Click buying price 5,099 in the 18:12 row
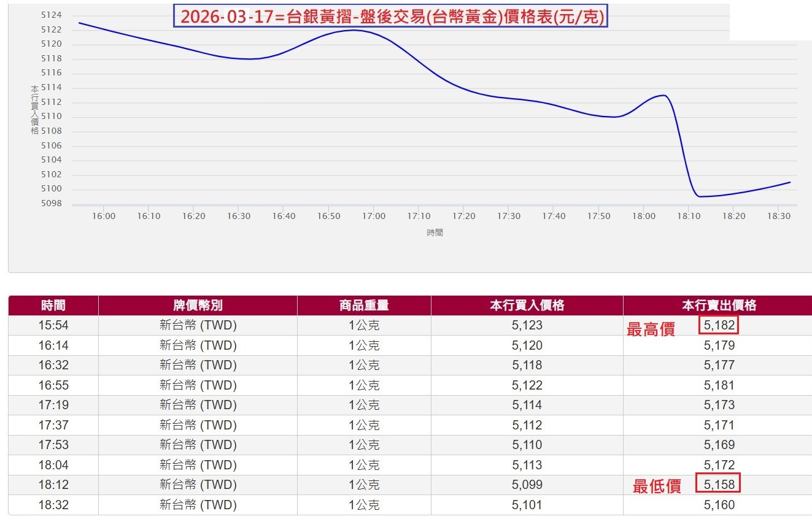The height and width of the screenshot is (527, 812). coord(527,485)
